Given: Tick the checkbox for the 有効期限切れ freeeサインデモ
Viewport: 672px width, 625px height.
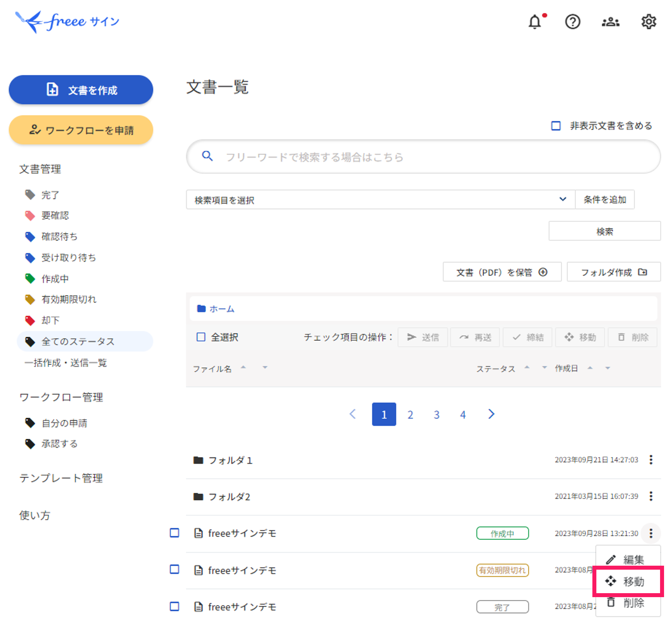Looking at the screenshot, I should click(x=174, y=569).
